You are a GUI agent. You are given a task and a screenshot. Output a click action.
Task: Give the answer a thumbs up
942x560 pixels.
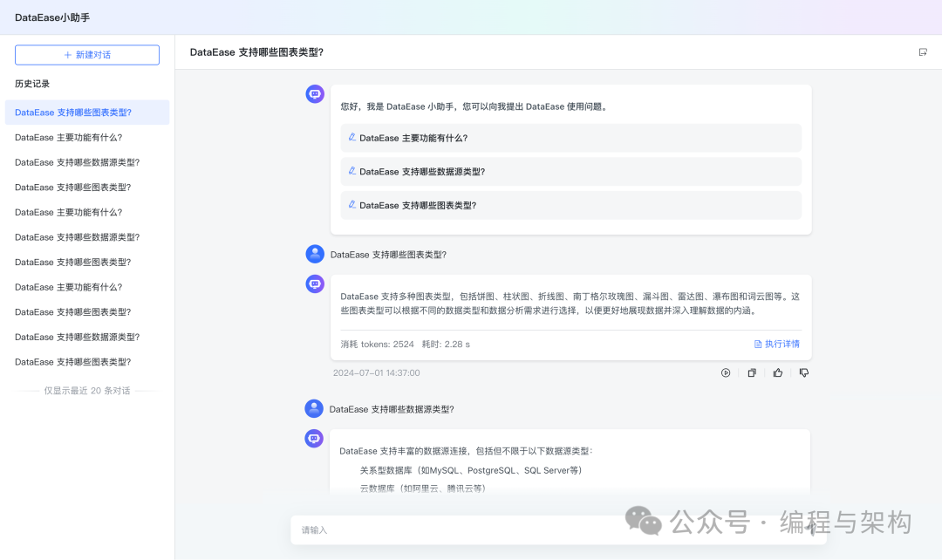pyautogui.click(x=778, y=373)
